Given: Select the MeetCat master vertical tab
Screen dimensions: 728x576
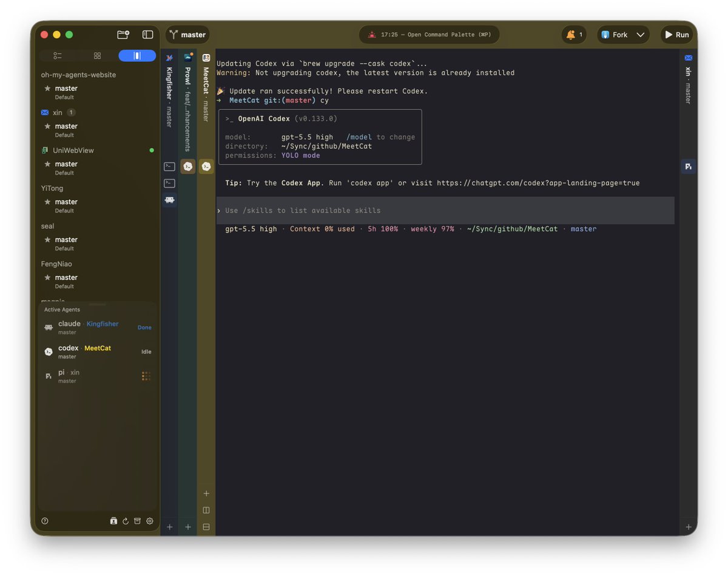Looking at the screenshot, I should (x=206, y=88).
